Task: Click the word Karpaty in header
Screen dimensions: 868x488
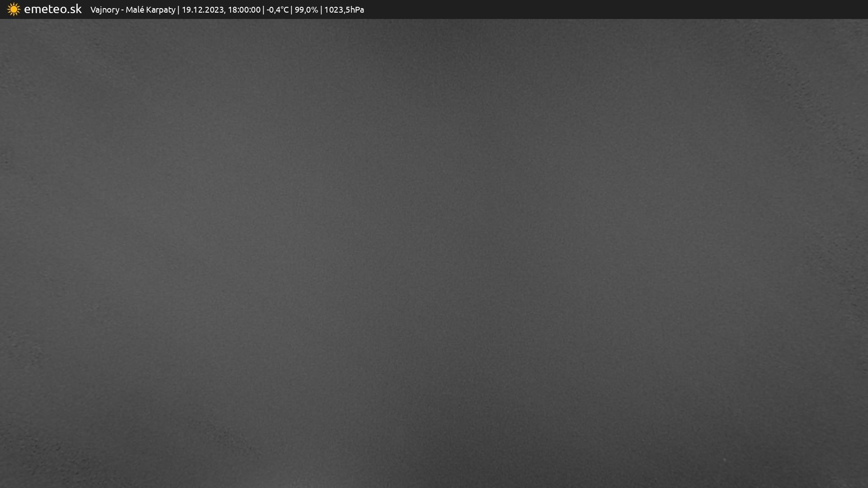Action: coord(160,10)
